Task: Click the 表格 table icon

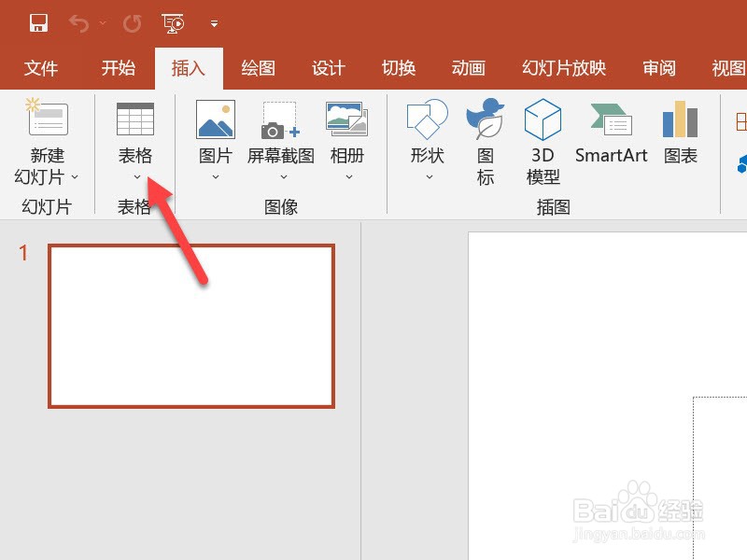Action: point(135,119)
